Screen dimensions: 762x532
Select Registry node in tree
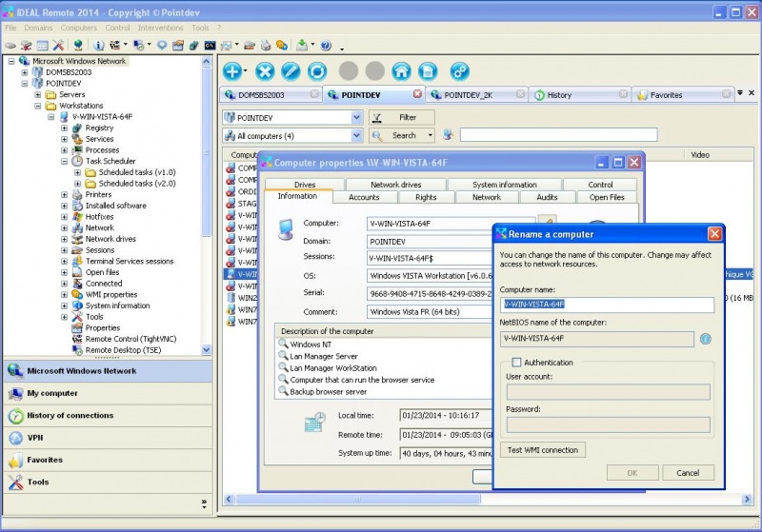(99, 128)
